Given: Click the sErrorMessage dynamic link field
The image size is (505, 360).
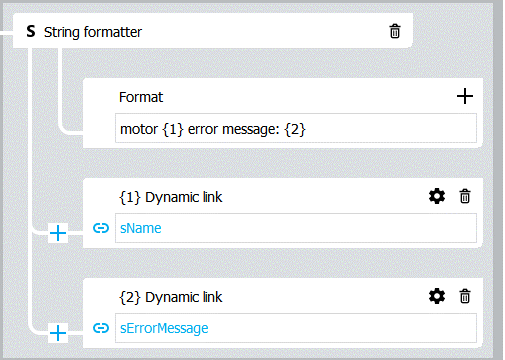Looking at the screenshot, I should pyautogui.click(x=296, y=328).
